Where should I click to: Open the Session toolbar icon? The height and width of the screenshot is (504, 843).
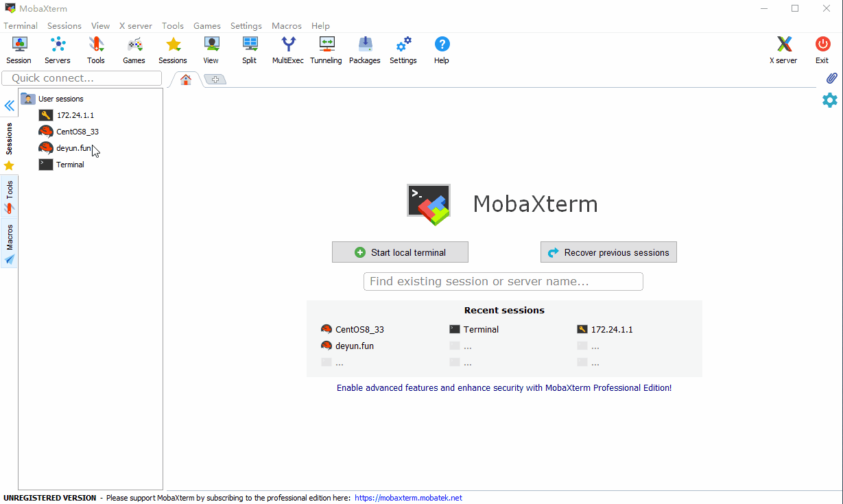coord(19,50)
